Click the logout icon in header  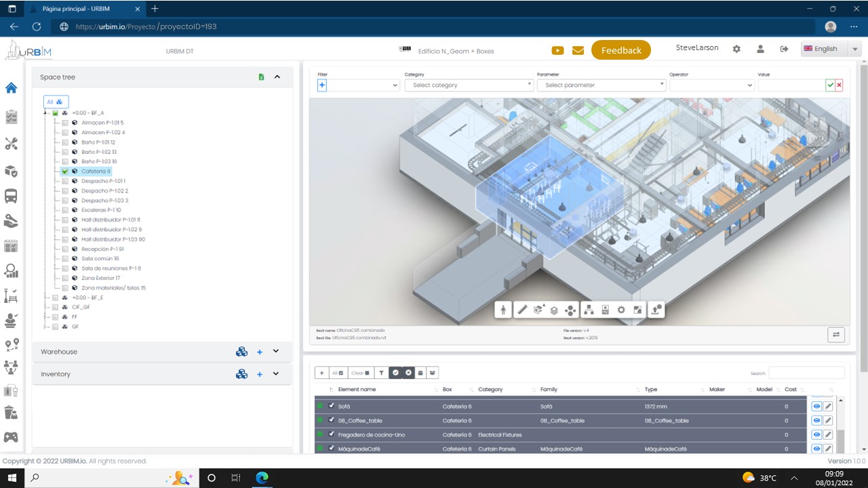pos(785,49)
